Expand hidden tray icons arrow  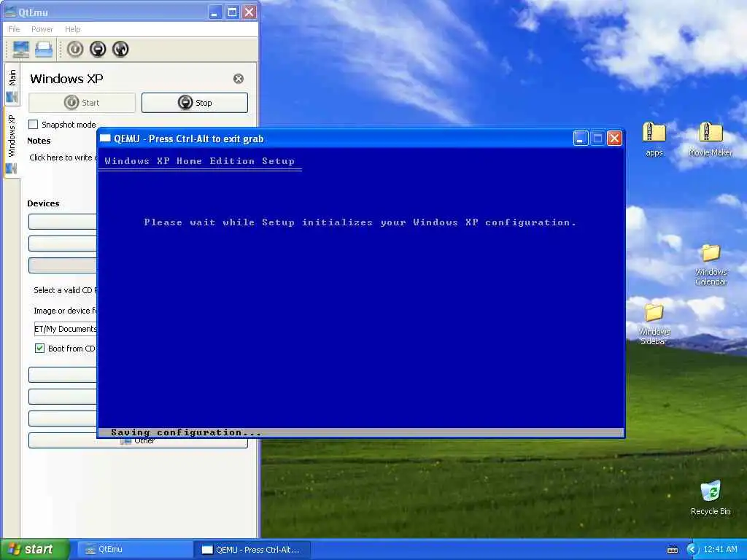coord(692,550)
